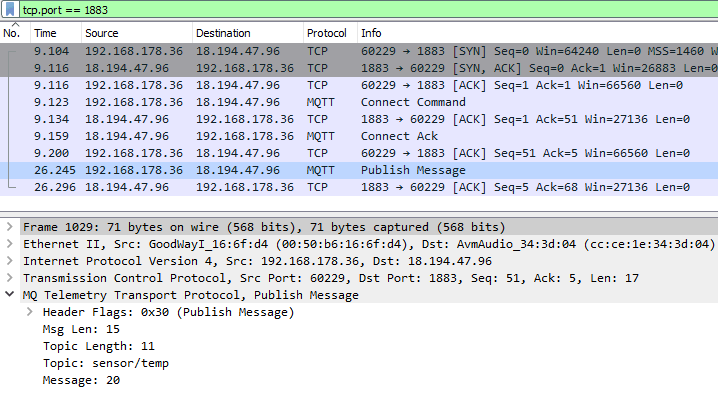The image size is (718, 397).
Task: Select the Message: 20 field
Action: coord(82,380)
